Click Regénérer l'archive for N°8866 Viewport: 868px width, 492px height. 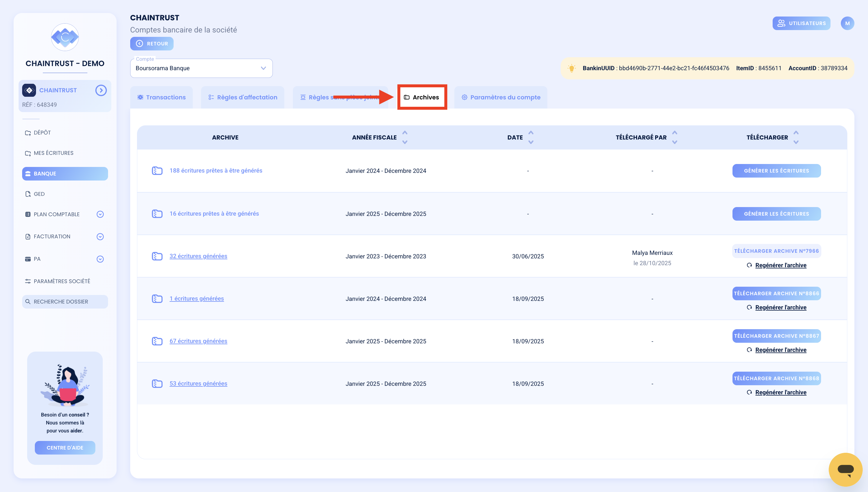pos(780,307)
